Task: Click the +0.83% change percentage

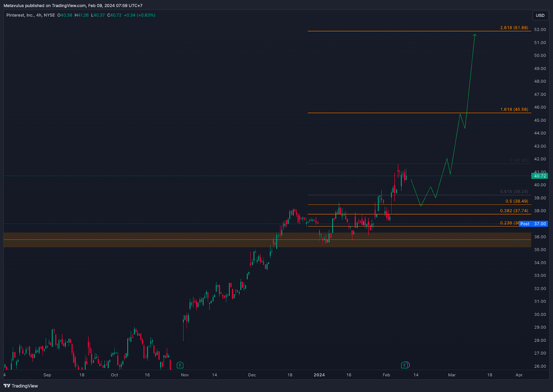Action: tap(147, 15)
